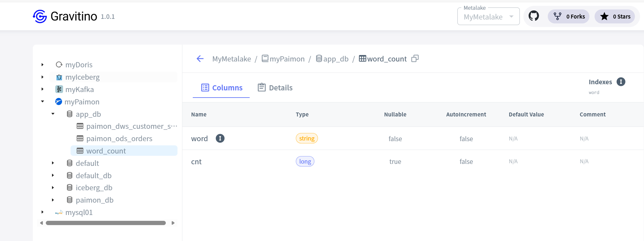Expand the myDoris tree node
The image size is (644, 241).
(x=43, y=65)
